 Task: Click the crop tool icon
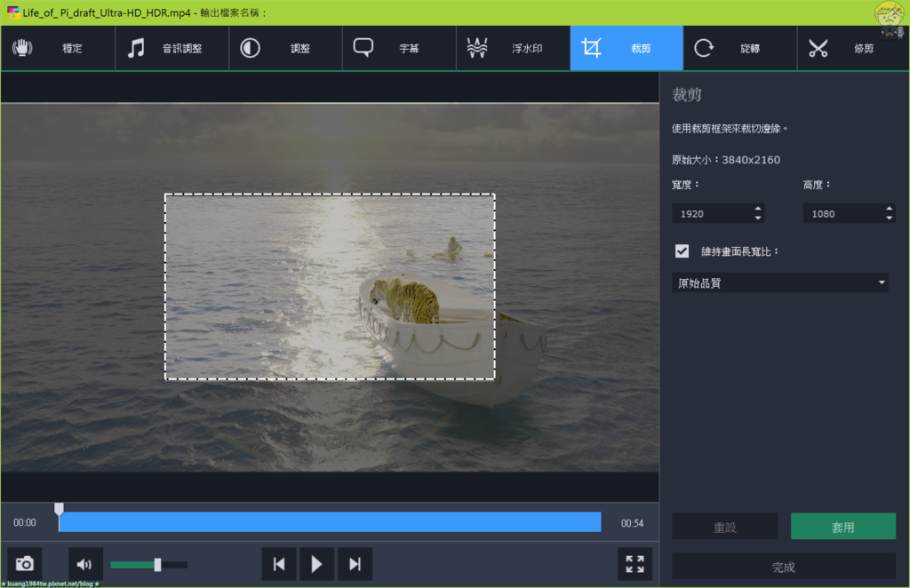point(591,48)
